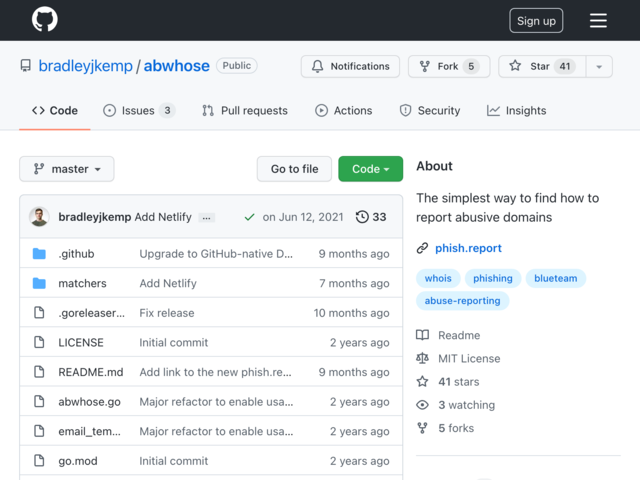
Task: Select the abuse-reporting topic tag
Action: (x=462, y=301)
